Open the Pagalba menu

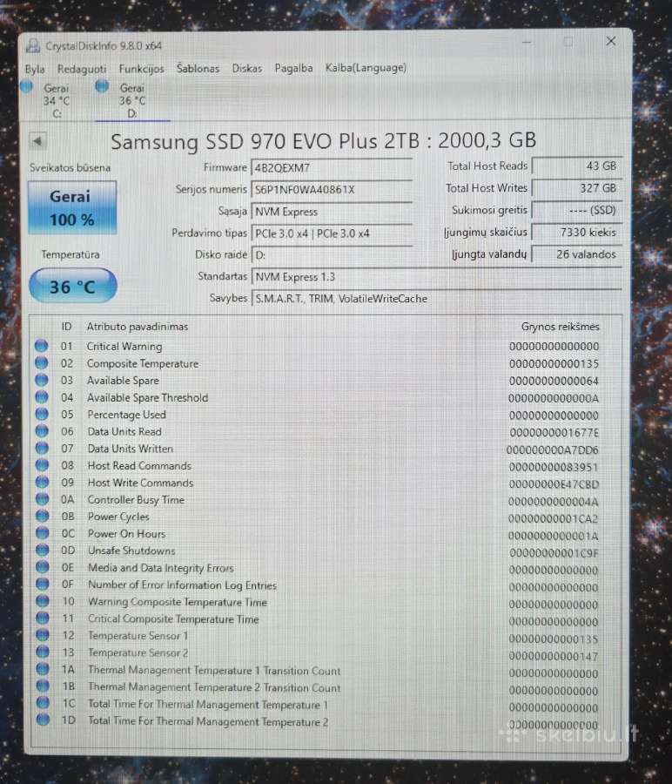pyautogui.click(x=293, y=67)
